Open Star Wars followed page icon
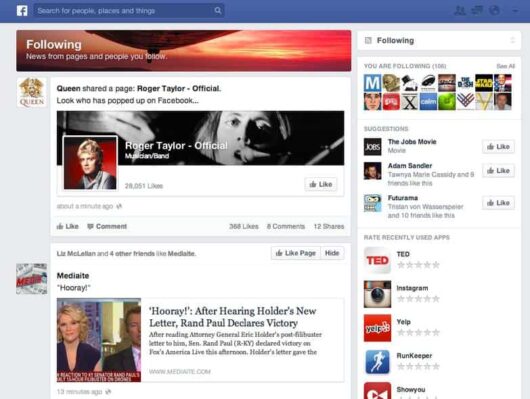530x399 pixels. [x=484, y=83]
